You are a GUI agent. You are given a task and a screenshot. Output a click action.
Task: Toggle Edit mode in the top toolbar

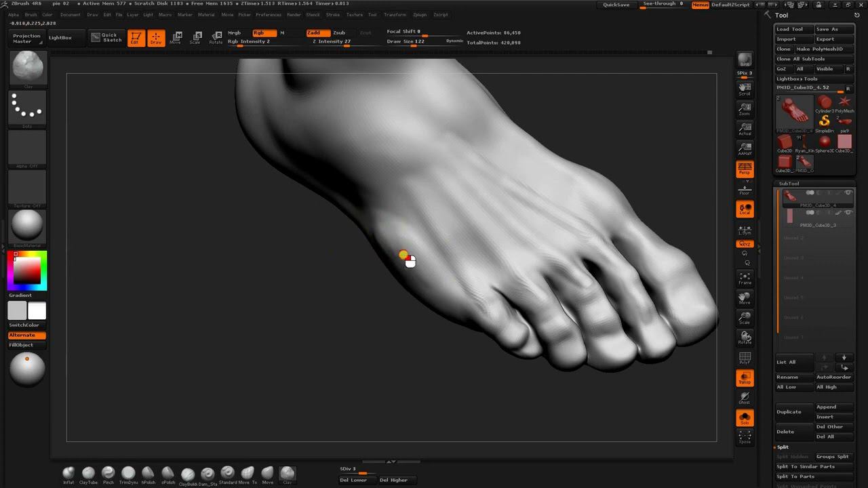pos(136,38)
